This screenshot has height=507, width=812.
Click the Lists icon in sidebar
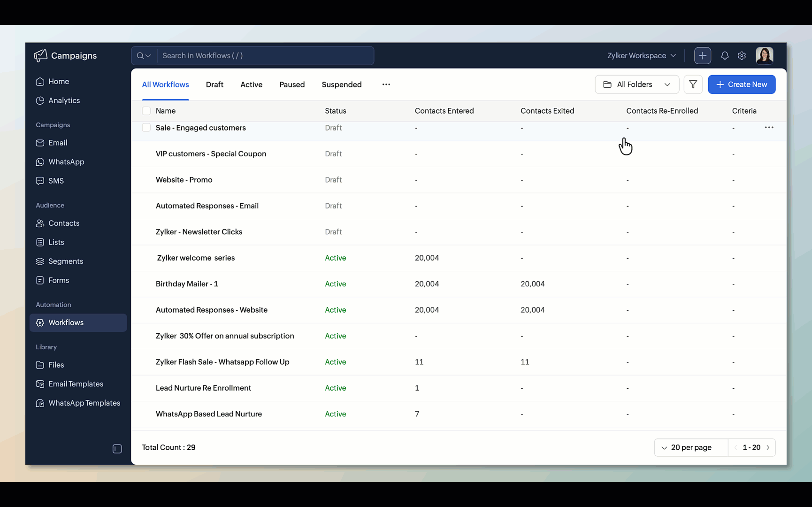pos(40,242)
